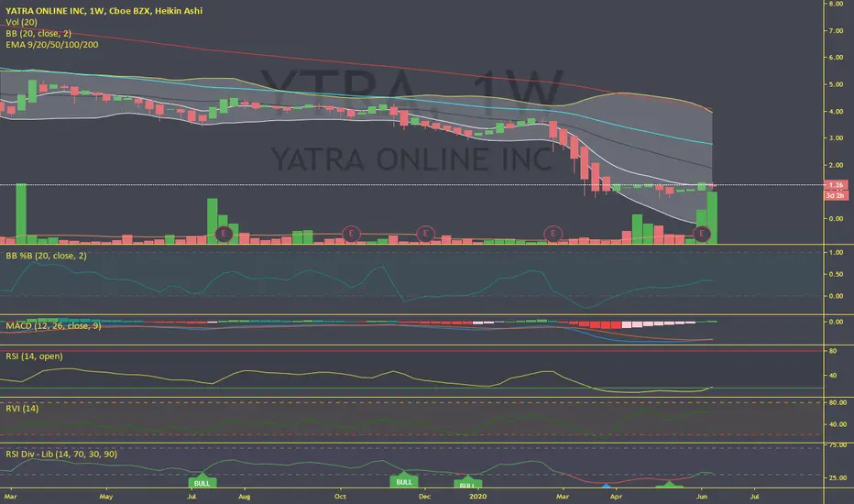The image size is (854, 504).
Task: Select the BB %B (20, close, 2) label
Action: click(46, 256)
